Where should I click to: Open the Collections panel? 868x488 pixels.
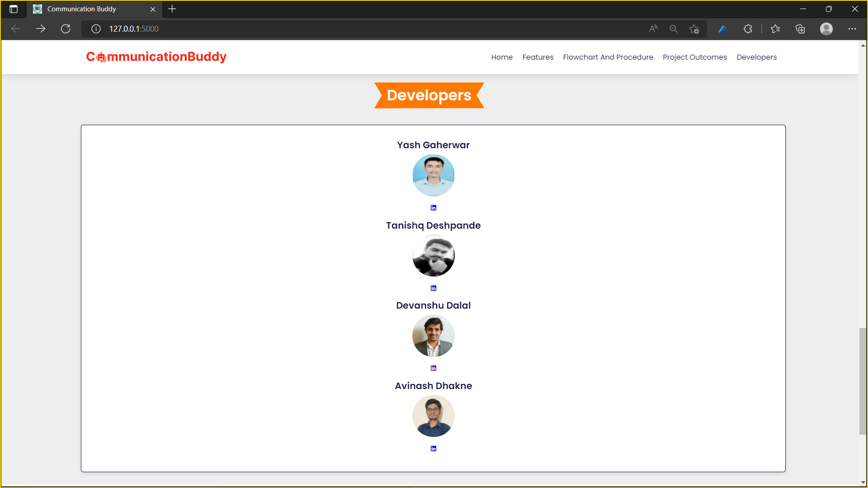(x=800, y=28)
